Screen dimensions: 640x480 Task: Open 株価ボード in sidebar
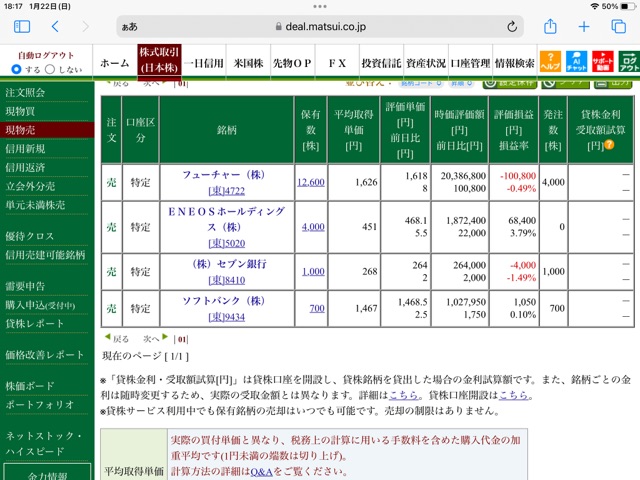coord(30,386)
